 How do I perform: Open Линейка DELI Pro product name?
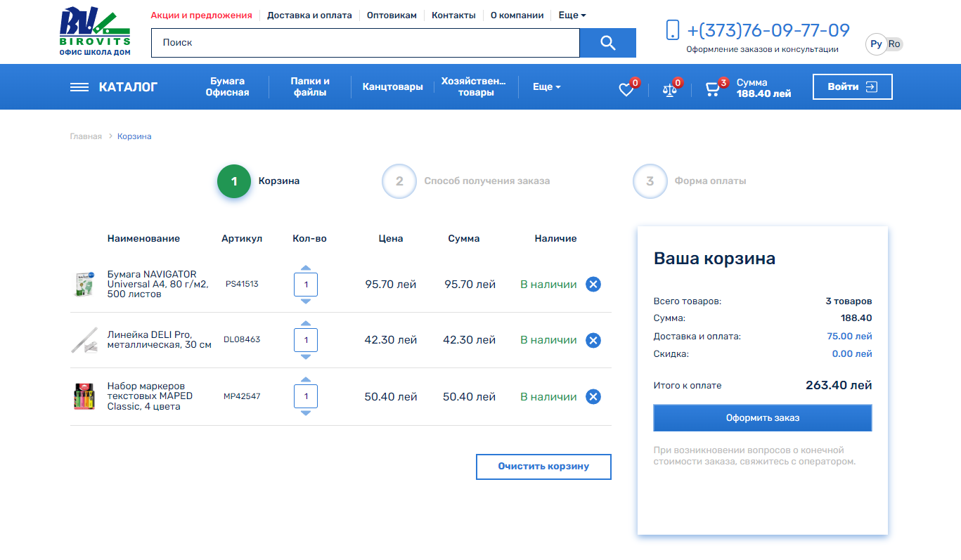point(159,340)
